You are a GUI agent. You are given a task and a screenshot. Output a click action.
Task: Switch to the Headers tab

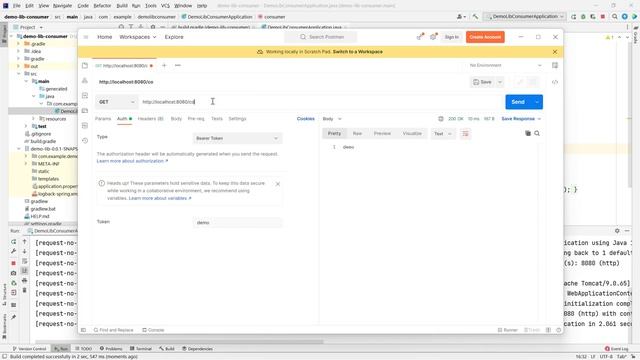150,119
